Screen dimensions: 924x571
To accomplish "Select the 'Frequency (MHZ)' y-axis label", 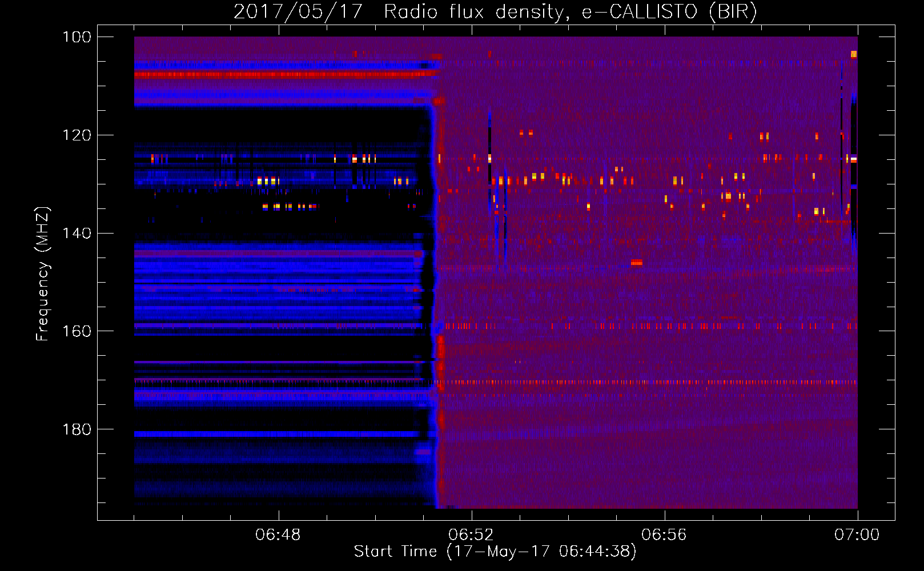I will tap(43, 274).
